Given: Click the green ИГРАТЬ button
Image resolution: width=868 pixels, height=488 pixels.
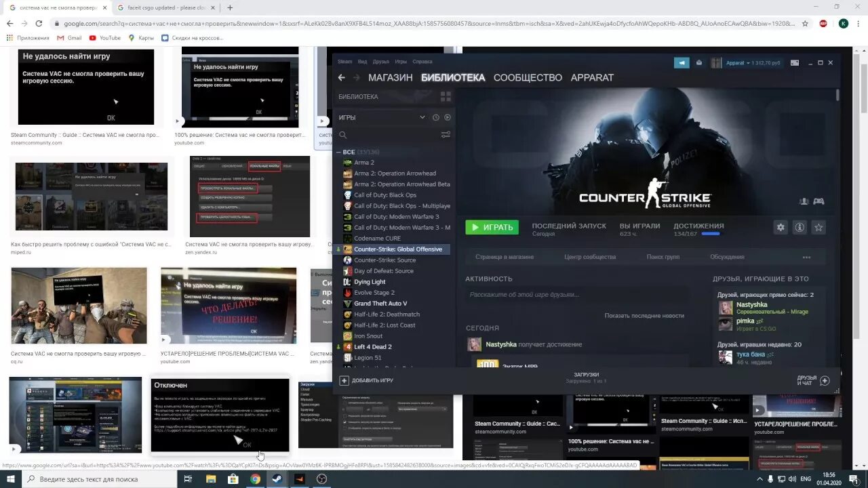Looking at the screenshot, I should [492, 227].
